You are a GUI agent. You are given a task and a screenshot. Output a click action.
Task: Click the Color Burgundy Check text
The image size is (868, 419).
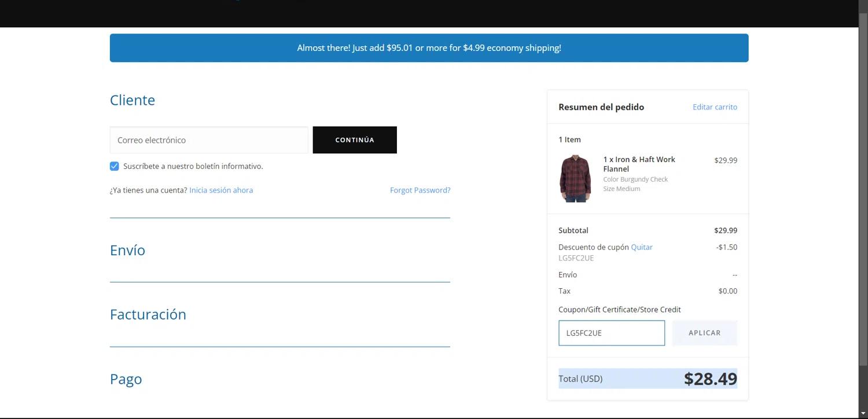[x=635, y=179]
